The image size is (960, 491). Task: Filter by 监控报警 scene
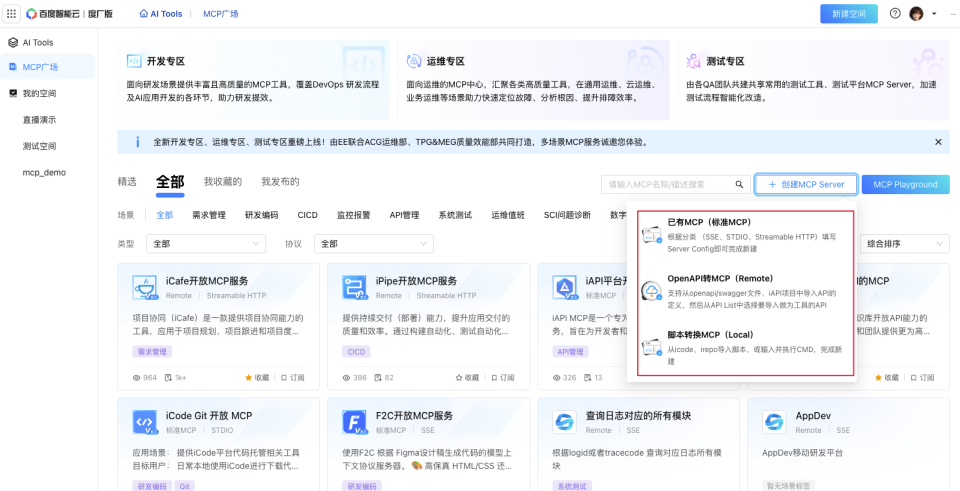(x=353, y=215)
